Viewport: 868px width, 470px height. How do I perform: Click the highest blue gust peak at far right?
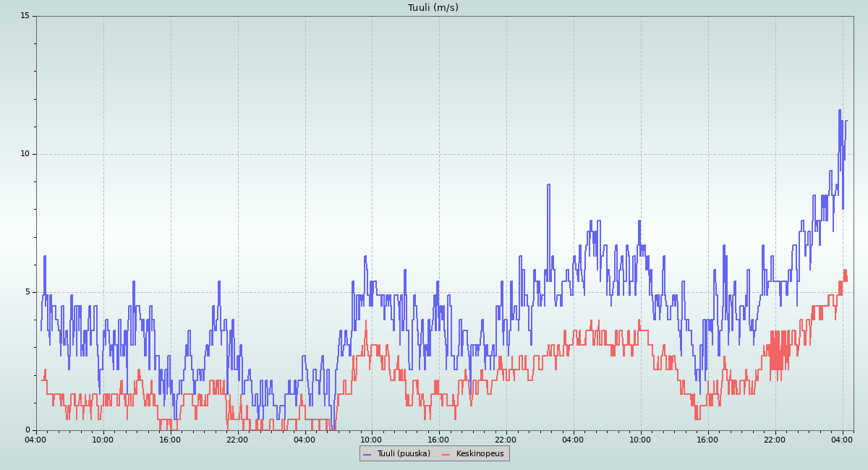pos(840,111)
